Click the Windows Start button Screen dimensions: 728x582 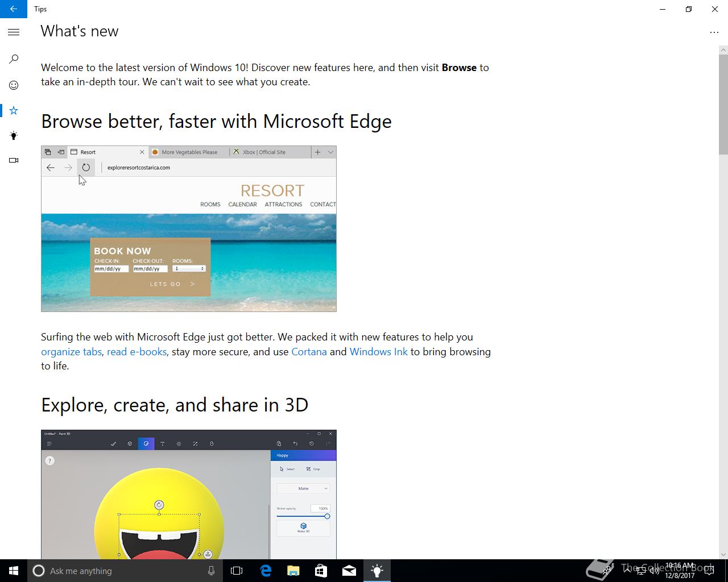click(14, 571)
